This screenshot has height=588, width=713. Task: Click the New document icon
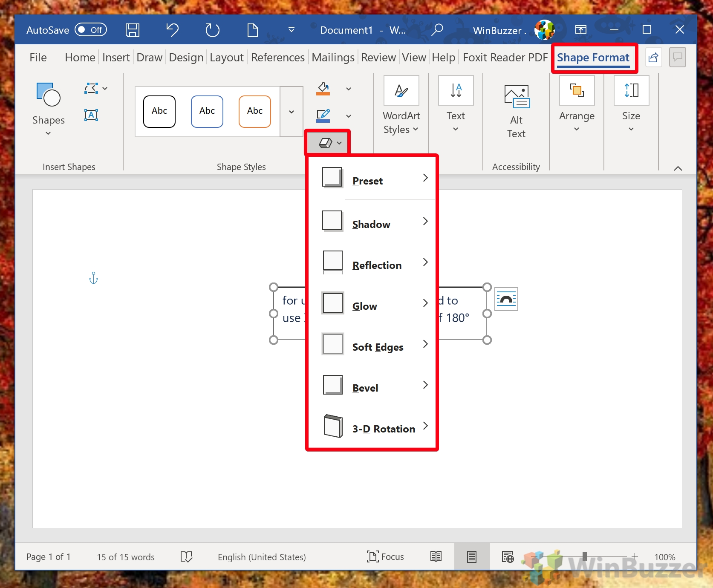(253, 30)
